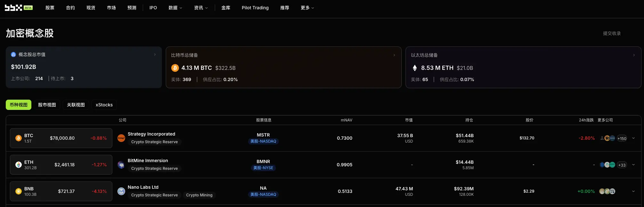Click the 8.53 M ETH reserve value

tap(438, 68)
